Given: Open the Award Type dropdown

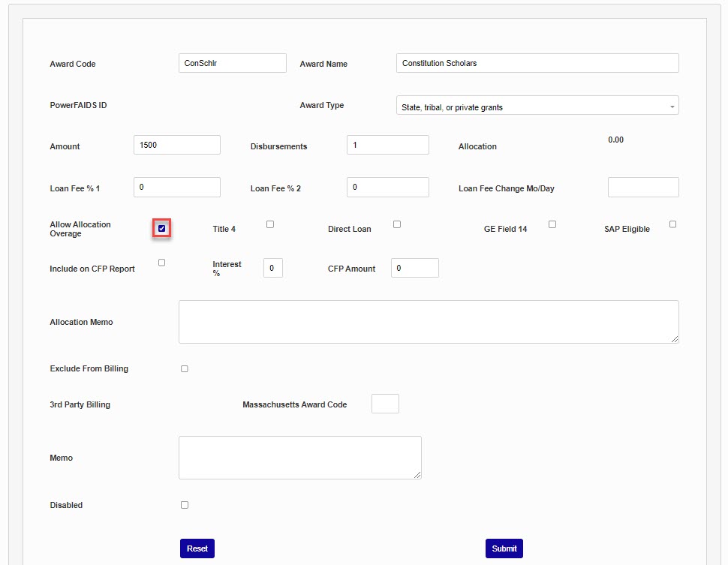Looking at the screenshot, I should click(x=537, y=106).
